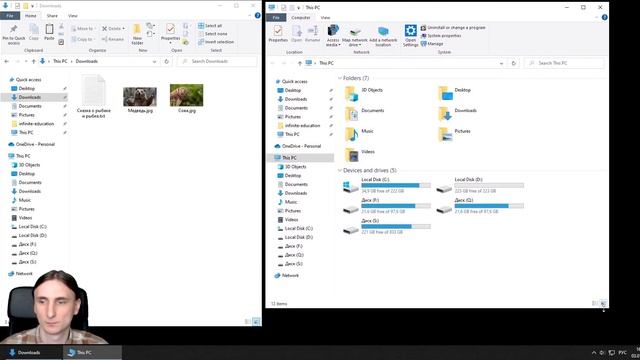Select the Медведь.jpg bear thumbnail

pos(140,97)
